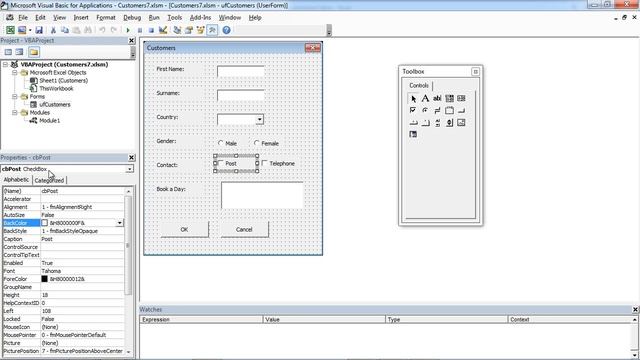Open the Debug menu

pyautogui.click(x=132, y=18)
